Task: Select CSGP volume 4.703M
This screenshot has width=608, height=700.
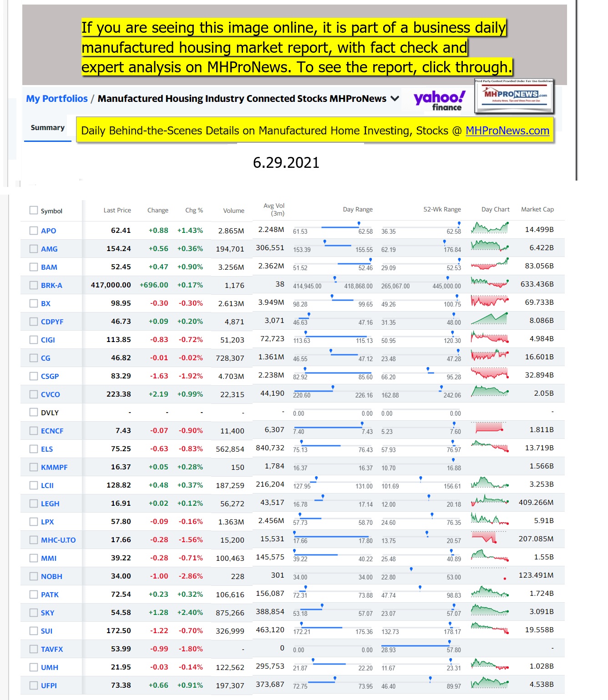Action: click(231, 376)
